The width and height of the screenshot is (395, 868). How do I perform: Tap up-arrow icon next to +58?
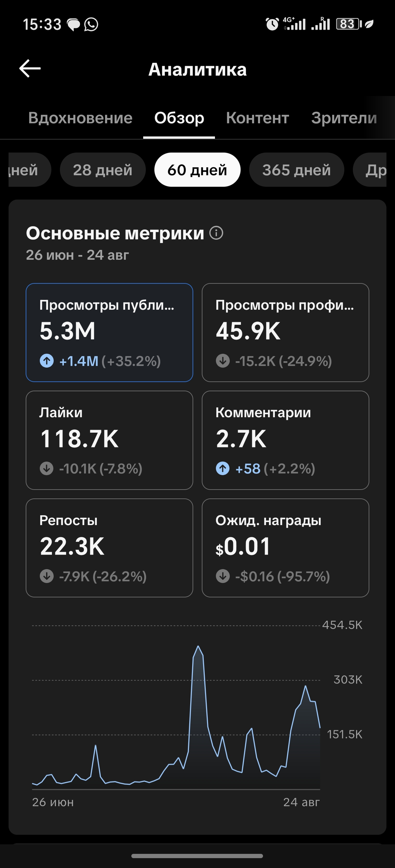223,469
